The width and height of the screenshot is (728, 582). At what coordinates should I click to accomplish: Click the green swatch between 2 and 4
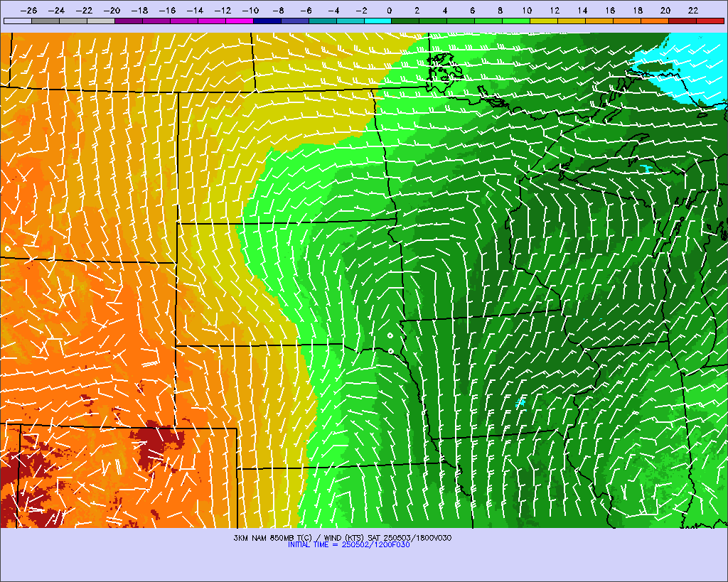point(433,21)
